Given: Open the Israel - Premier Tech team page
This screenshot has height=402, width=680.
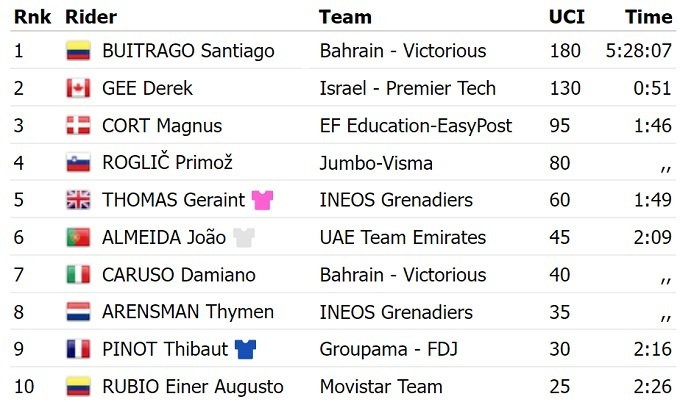Looking at the screenshot, I should (x=407, y=88).
